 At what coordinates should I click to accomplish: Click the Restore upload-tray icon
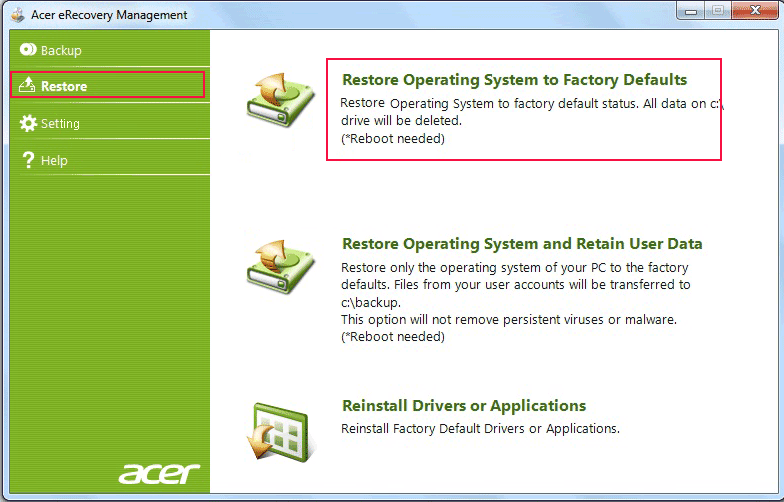27,85
